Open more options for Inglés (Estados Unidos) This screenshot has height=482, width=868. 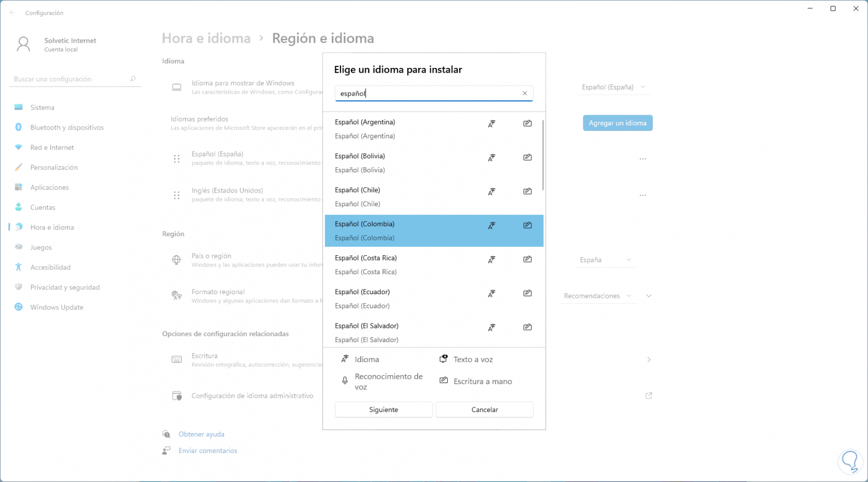(643, 195)
